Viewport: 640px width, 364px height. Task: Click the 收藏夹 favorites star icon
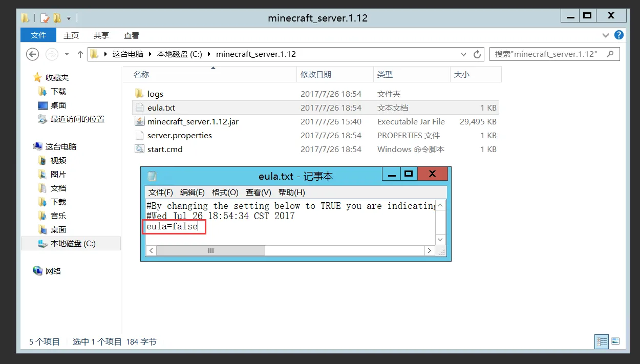pyautogui.click(x=37, y=77)
